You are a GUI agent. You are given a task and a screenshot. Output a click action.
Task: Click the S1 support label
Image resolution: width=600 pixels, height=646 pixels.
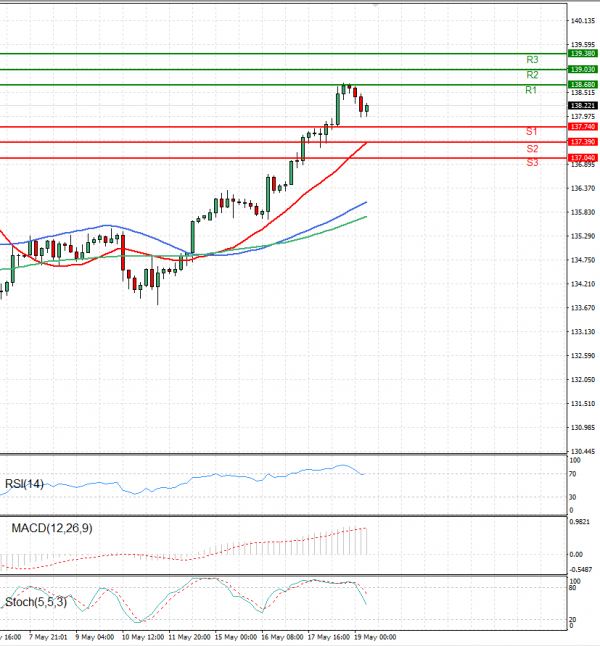pyautogui.click(x=531, y=131)
